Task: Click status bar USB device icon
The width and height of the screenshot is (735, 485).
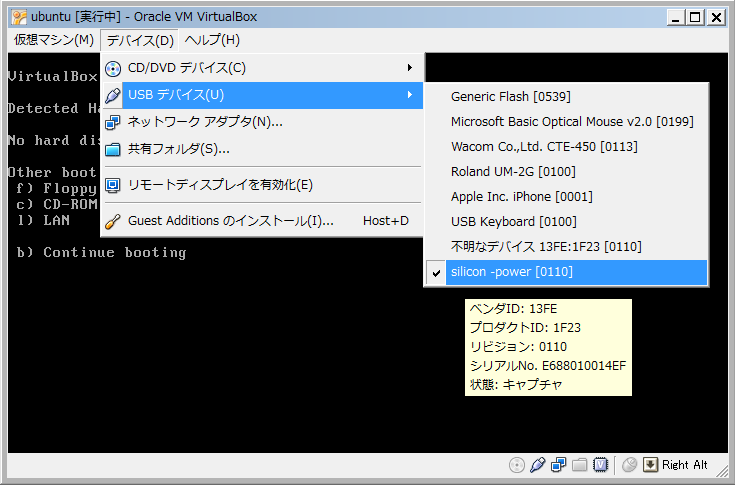Action: coord(537,465)
